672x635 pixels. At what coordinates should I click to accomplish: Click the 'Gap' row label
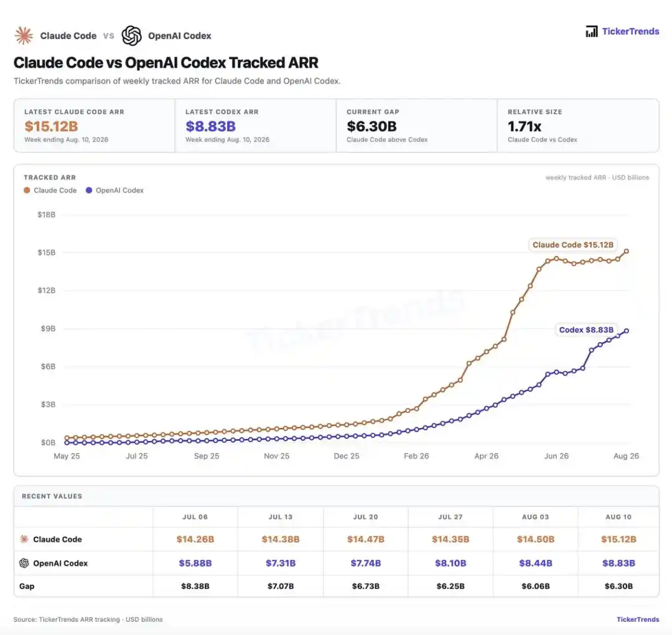(27, 586)
